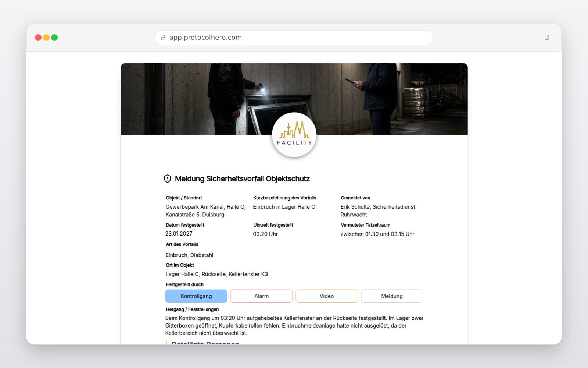
Task: Click the open-in-new-window icon
Action: pyautogui.click(x=547, y=38)
